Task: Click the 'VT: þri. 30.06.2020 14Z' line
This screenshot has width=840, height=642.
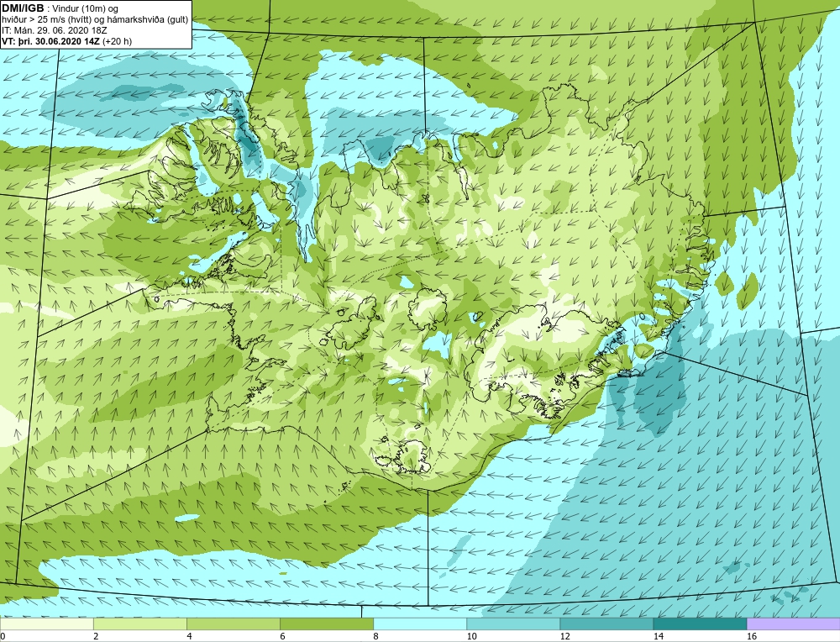Action: pyautogui.click(x=66, y=41)
